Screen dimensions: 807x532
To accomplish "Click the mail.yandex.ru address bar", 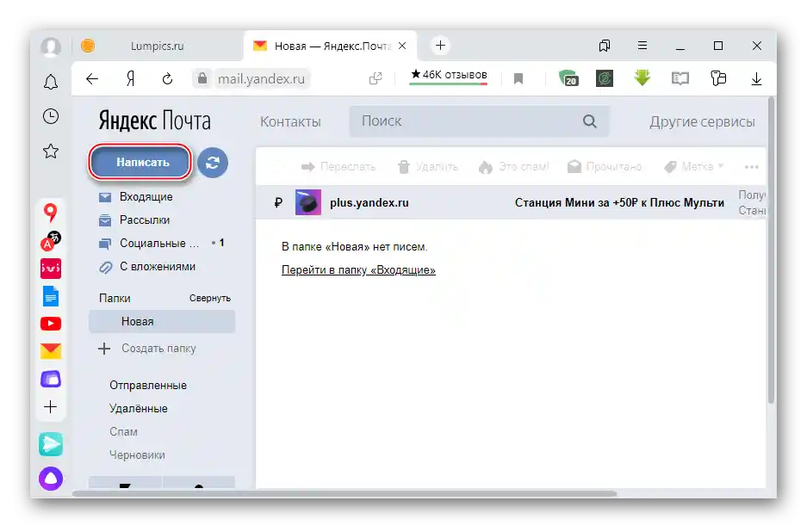I will [x=261, y=78].
